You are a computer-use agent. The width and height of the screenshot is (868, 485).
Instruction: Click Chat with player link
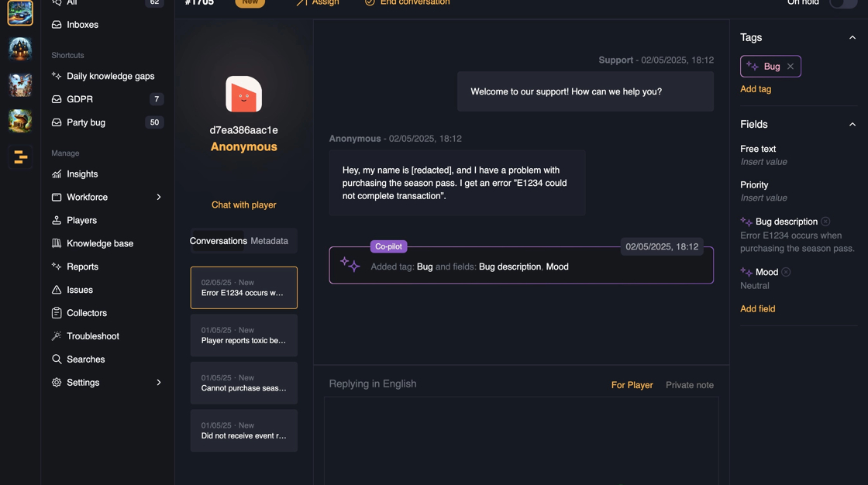coord(243,205)
